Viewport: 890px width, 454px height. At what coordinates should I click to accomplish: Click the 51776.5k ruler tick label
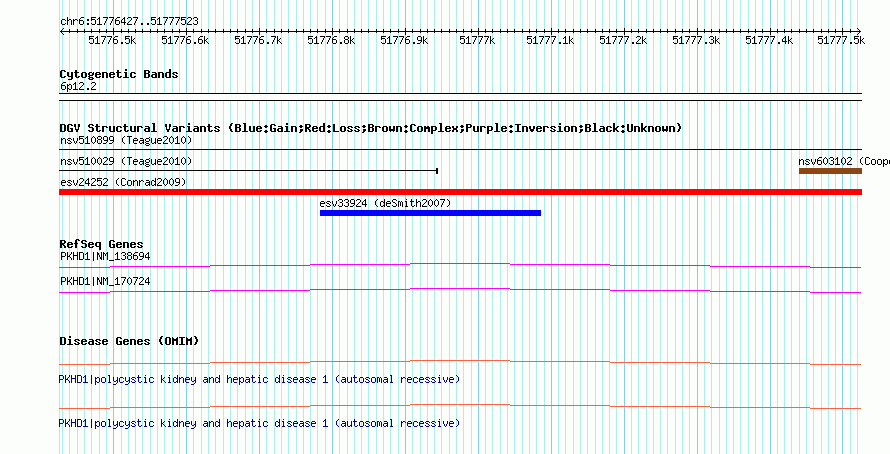pyautogui.click(x=112, y=40)
